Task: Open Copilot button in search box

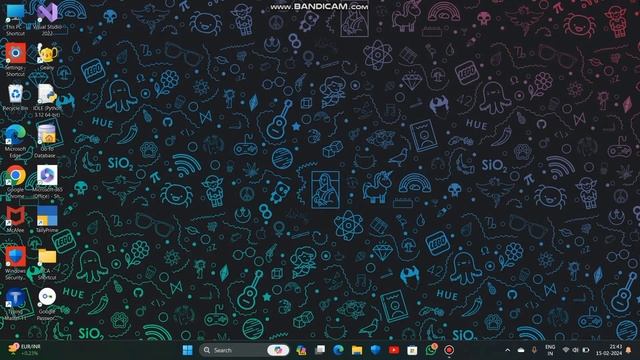Action: click(x=278, y=350)
